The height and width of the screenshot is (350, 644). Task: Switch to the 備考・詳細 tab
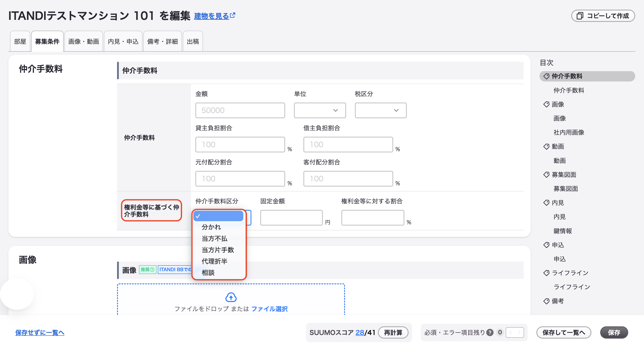point(162,41)
